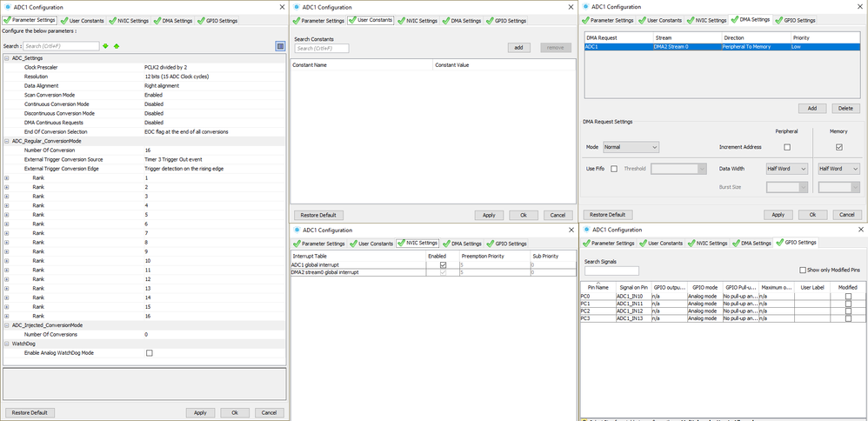Click the green up-arrow previous search result icon
Image resolution: width=868 pixels, height=421 pixels.
[x=117, y=46]
